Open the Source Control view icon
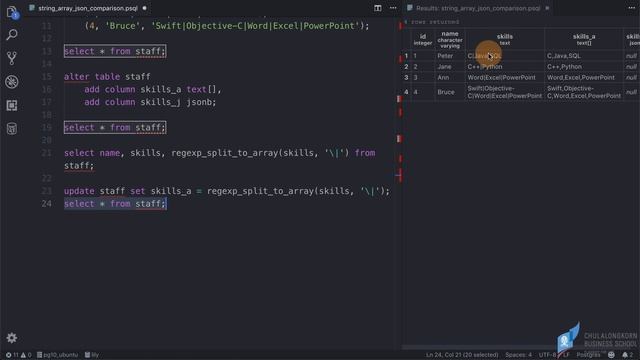640x360 pixels. point(12,58)
